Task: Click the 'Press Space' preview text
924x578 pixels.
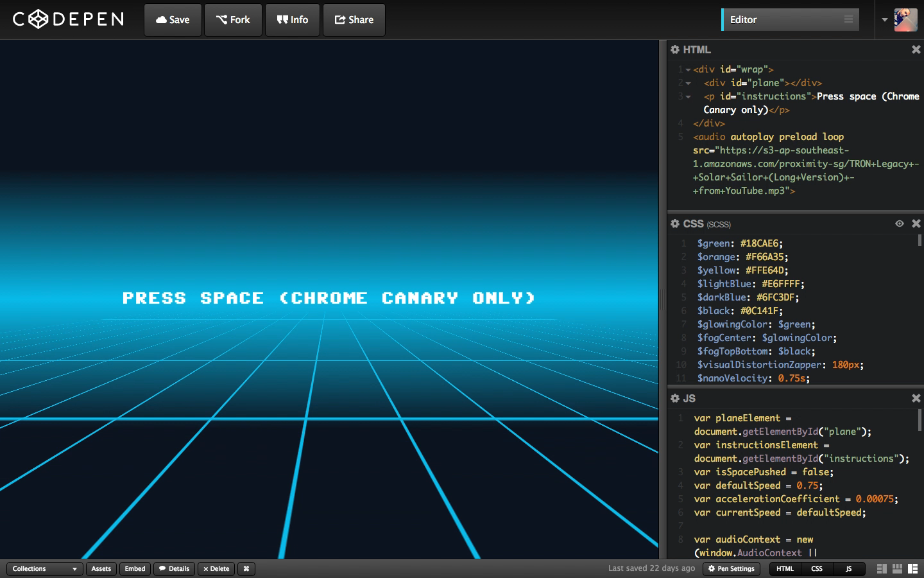Action: pyautogui.click(x=329, y=298)
